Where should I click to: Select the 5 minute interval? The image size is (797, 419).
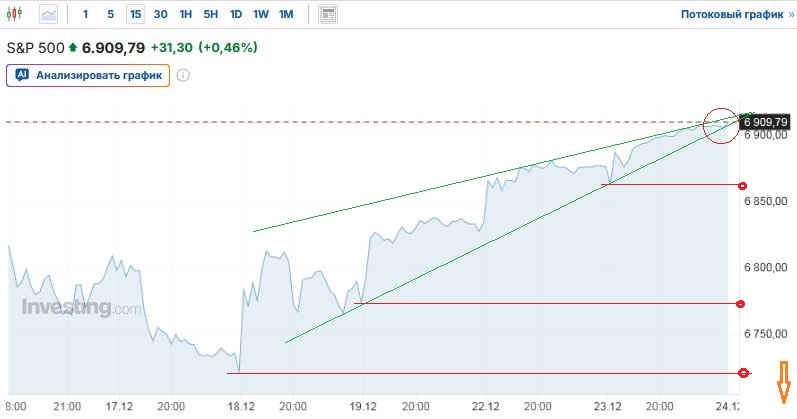(110, 15)
